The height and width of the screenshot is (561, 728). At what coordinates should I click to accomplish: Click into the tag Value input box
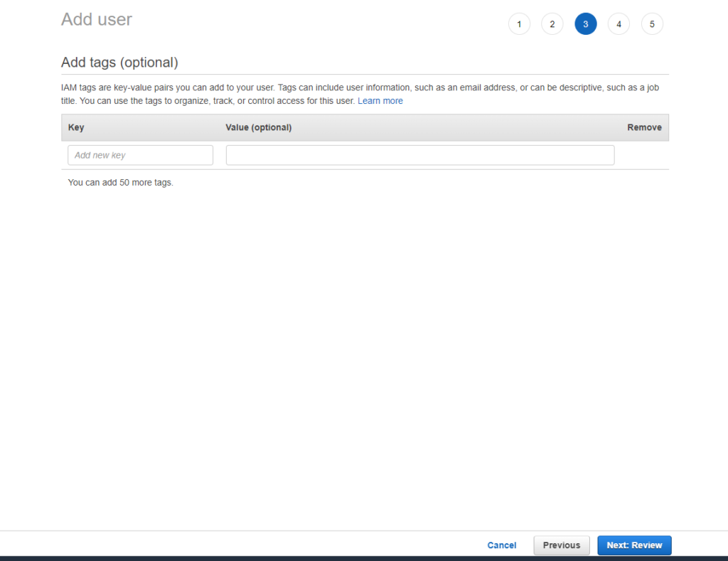(x=419, y=155)
